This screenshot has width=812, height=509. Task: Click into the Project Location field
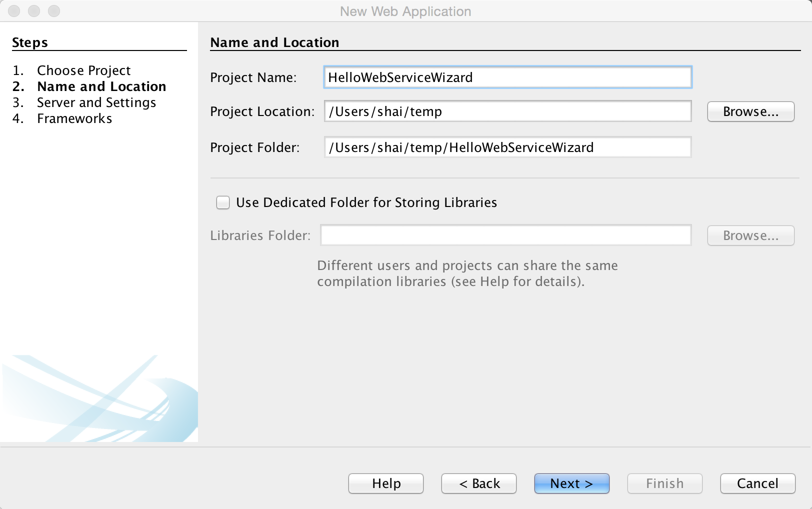pos(507,111)
